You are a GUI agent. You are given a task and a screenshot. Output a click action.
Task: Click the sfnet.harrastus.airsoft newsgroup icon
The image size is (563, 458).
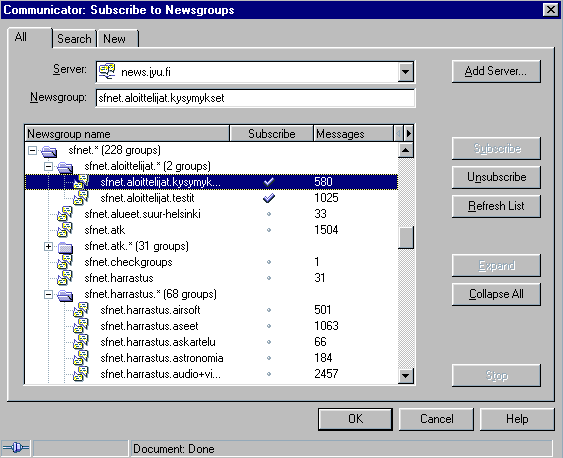tap(81, 310)
